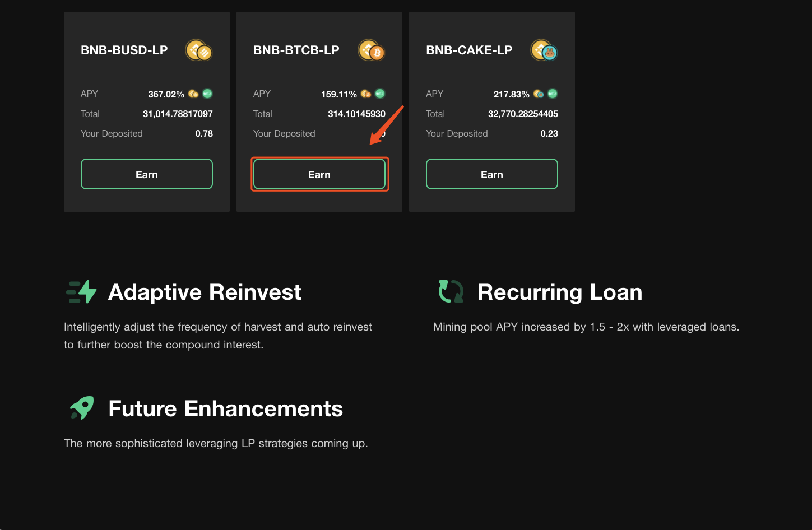This screenshot has width=812, height=530.
Task: Click Earn on the BNB-BUSD-LP card
Action: pos(147,174)
